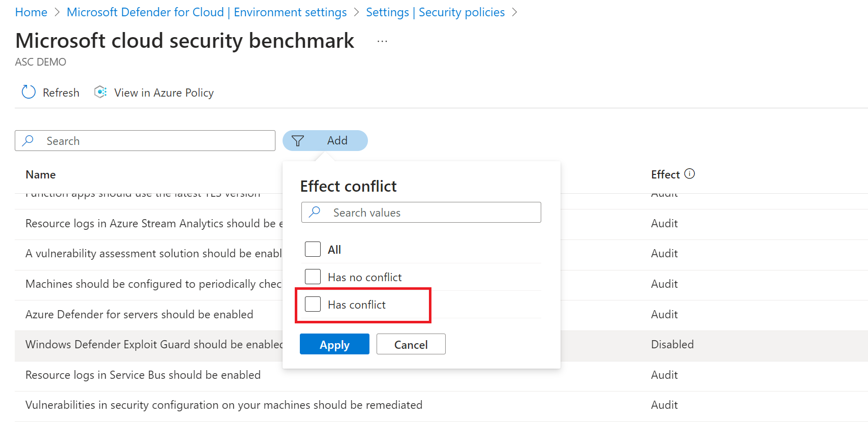Click the Apply button

tap(334, 344)
